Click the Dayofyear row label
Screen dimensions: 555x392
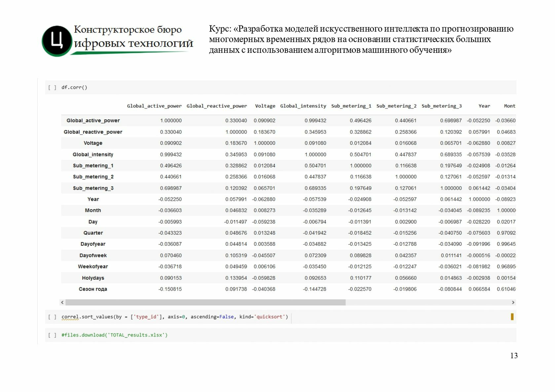pyautogui.click(x=93, y=244)
